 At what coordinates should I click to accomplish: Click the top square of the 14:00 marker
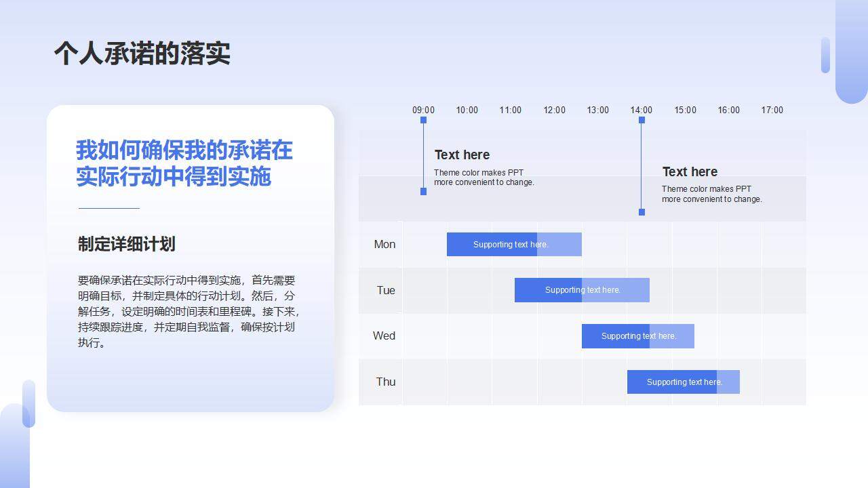tap(642, 120)
